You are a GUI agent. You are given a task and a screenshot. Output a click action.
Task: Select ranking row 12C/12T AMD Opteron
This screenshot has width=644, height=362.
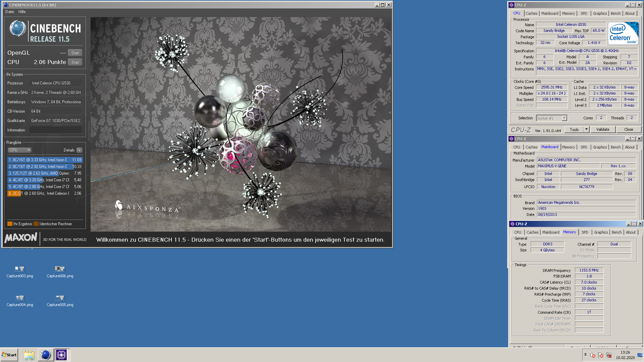point(45,173)
